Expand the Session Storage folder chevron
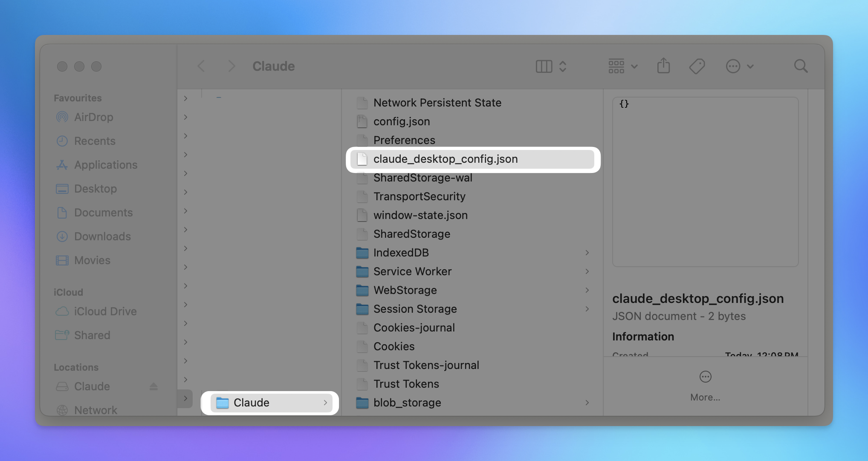The height and width of the screenshot is (461, 868). pos(587,309)
